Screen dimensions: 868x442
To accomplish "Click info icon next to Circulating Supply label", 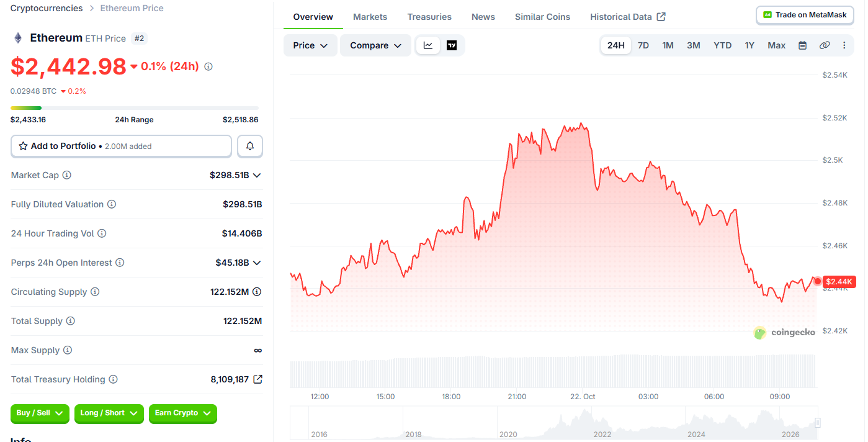I will point(95,292).
